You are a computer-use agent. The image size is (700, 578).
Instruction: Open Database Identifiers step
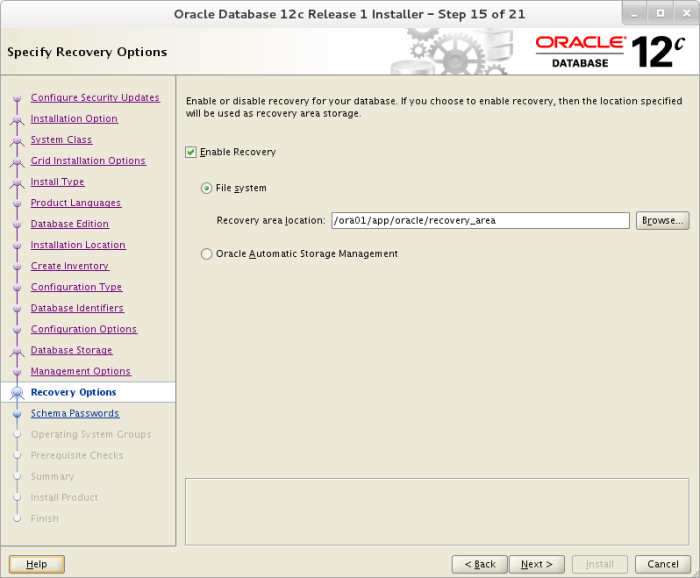[77, 308]
